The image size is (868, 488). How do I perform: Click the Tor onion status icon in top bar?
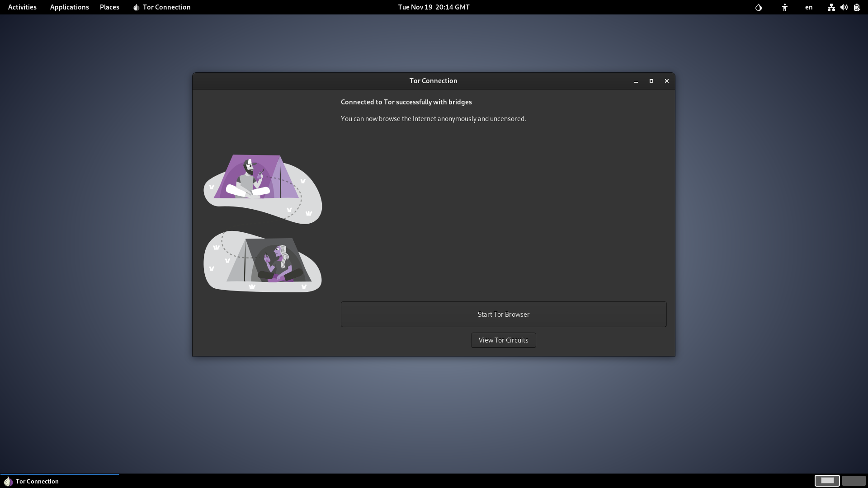[x=759, y=7]
